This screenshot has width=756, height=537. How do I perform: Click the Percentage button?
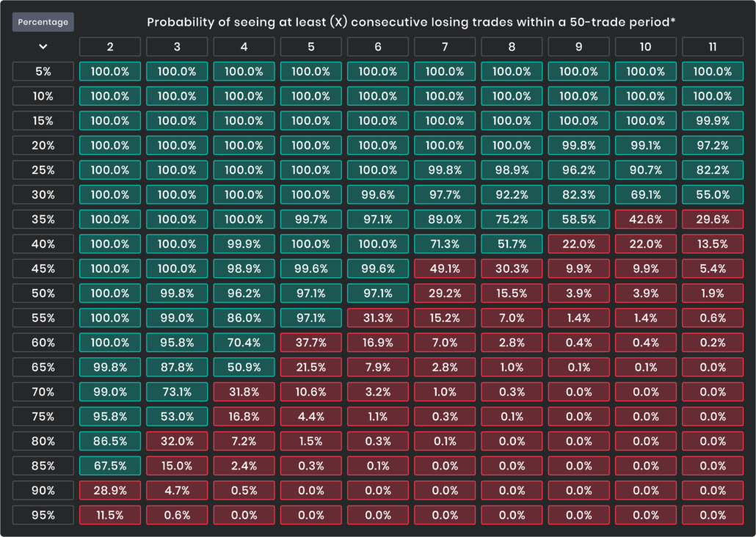(43, 22)
